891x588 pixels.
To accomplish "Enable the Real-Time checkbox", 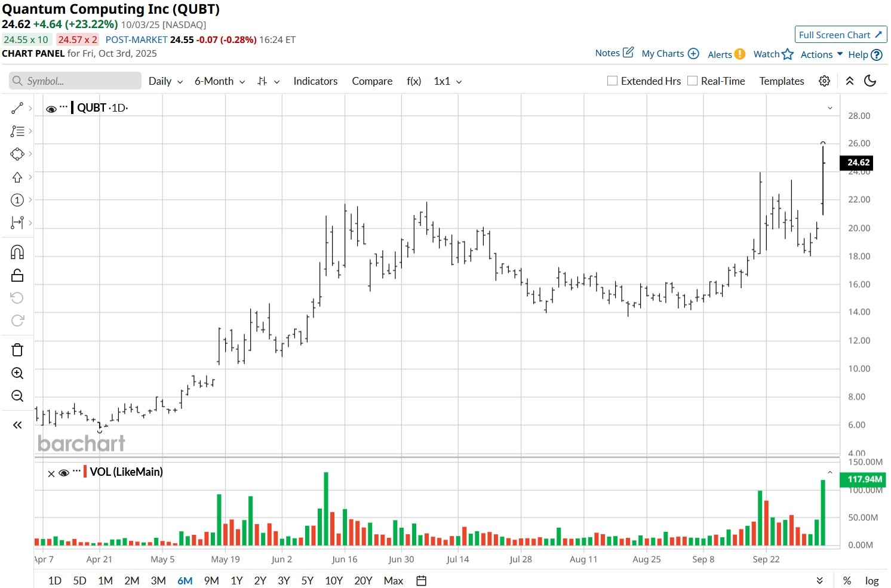I will (x=692, y=81).
